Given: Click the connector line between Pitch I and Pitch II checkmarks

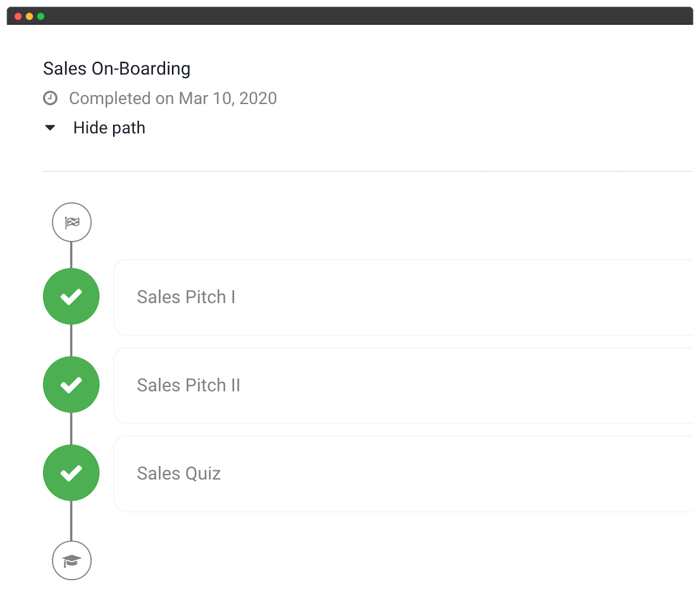Looking at the screenshot, I should [71, 341].
